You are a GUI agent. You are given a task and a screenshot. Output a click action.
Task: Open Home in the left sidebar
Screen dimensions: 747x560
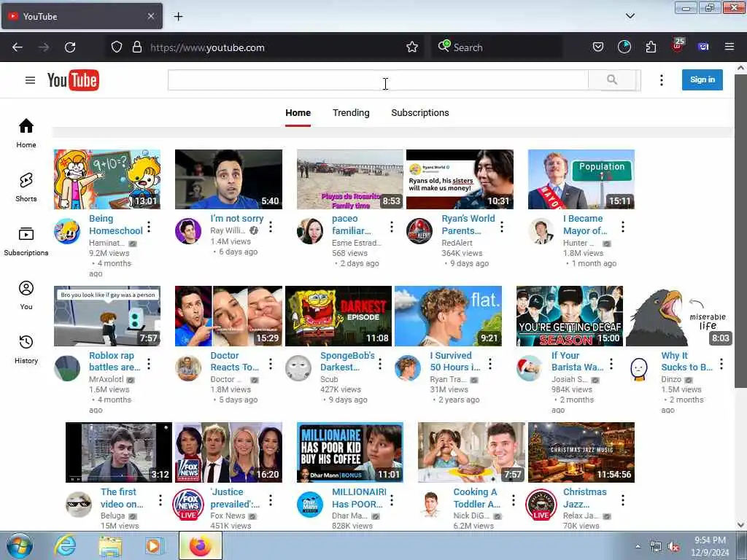[26, 133]
